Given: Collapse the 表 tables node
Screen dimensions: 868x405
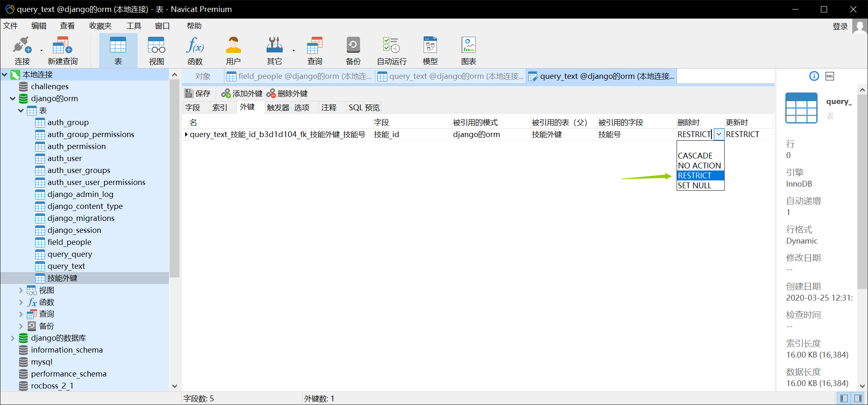Looking at the screenshot, I should tap(21, 111).
